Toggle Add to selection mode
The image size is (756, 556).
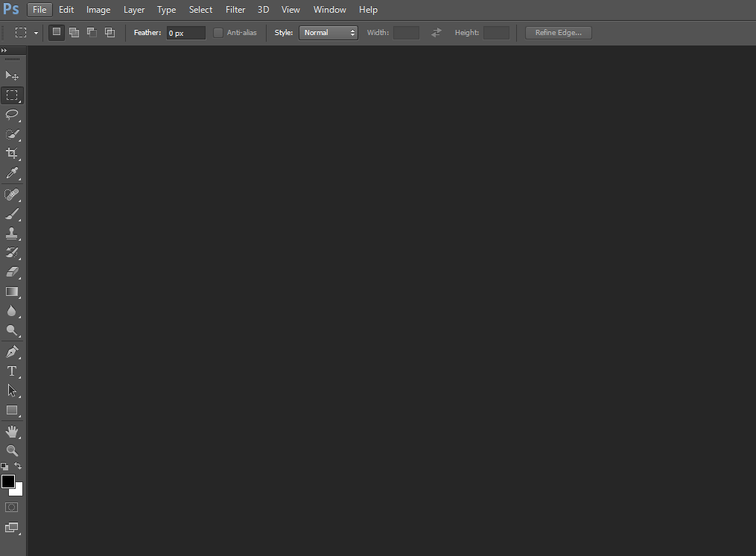pyautogui.click(x=74, y=32)
